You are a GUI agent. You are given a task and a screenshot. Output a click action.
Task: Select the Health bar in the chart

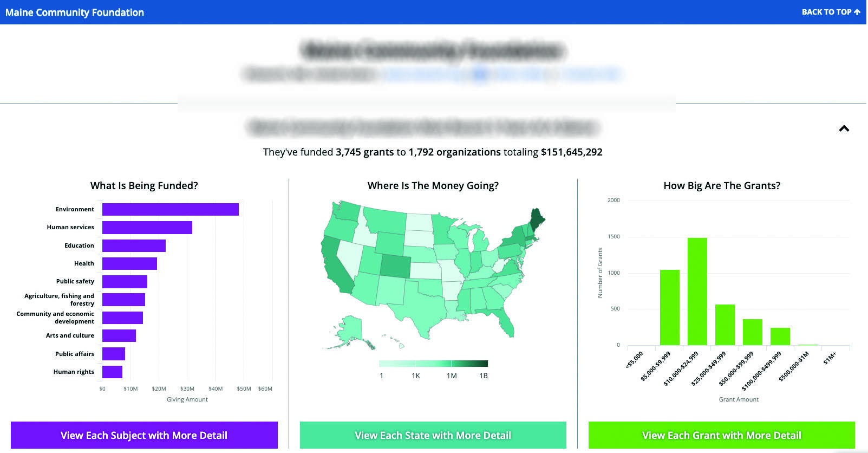coord(129,264)
